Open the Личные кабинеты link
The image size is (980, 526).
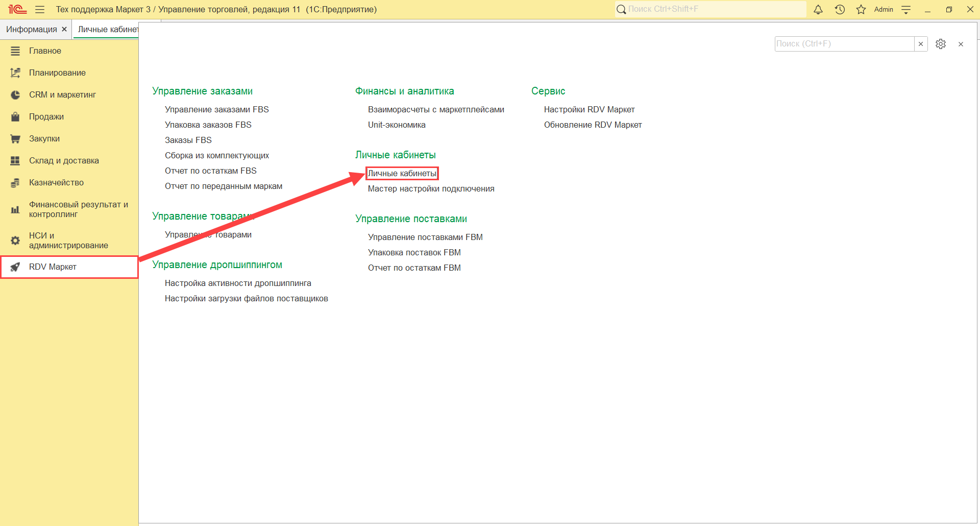coord(402,173)
